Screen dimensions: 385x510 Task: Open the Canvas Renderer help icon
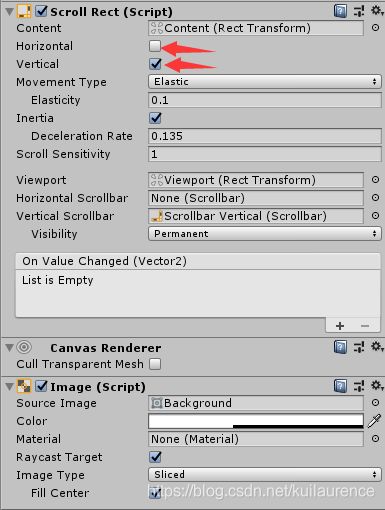340,347
